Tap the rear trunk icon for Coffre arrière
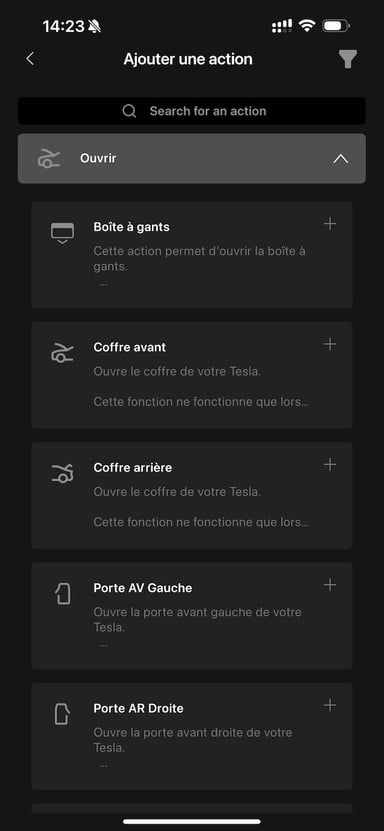The height and width of the screenshot is (831, 384). [62, 473]
